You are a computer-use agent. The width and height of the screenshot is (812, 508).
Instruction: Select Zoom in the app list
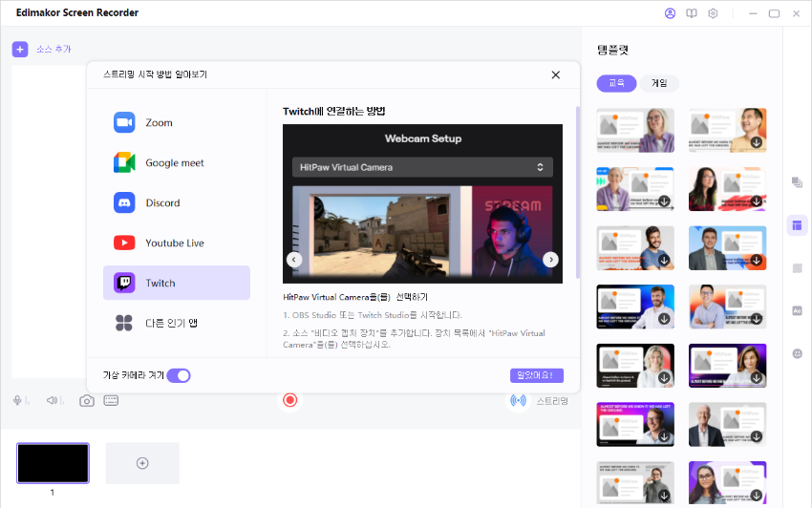click(x=177, y=123)
